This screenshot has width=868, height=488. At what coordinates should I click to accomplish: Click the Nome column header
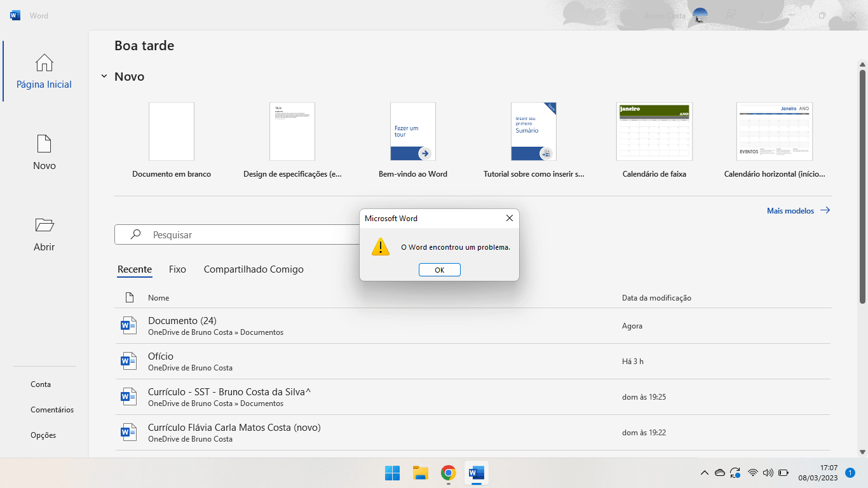pos(158,297)
